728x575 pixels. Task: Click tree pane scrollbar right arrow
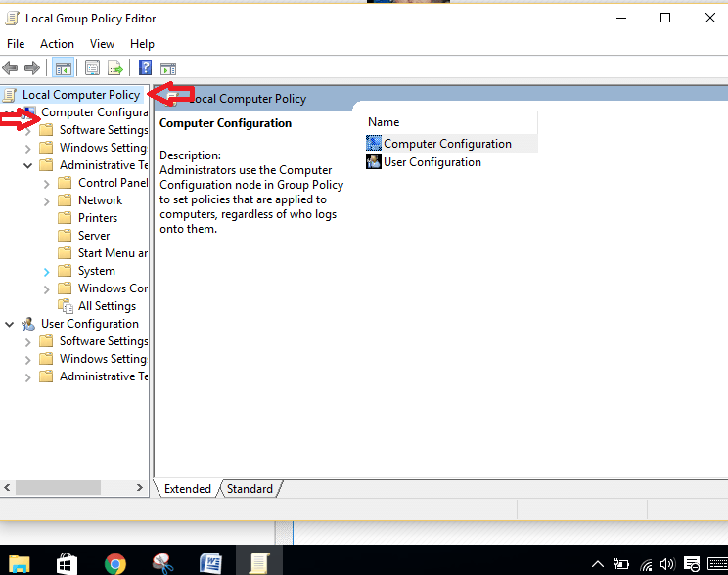coord(139,487)
